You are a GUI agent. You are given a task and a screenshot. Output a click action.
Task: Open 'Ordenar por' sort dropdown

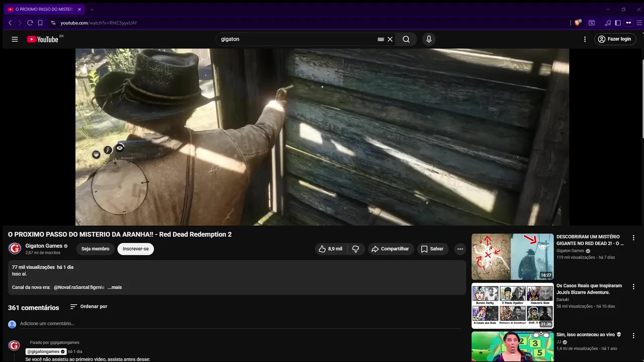[89, 307]
